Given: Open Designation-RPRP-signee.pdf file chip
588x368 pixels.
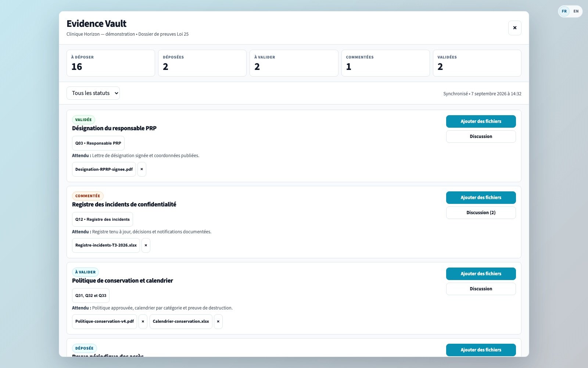Looking at the screenshot, I should 104,169.
